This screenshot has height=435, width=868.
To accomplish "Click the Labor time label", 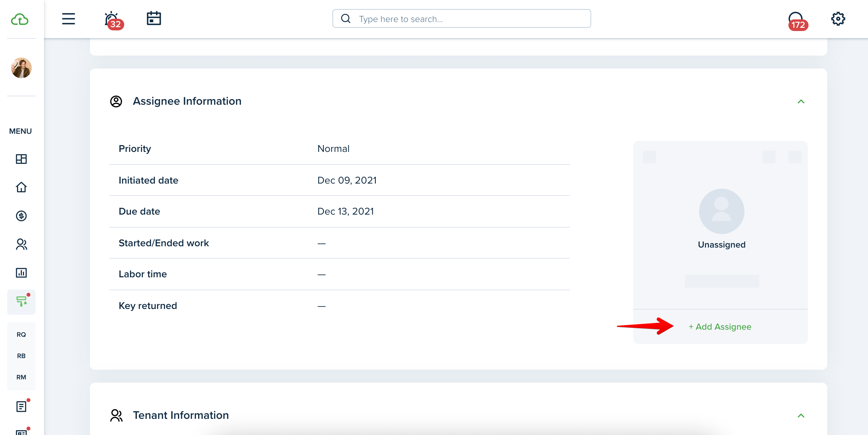I will pyautogui.click(x=143, y=274).
